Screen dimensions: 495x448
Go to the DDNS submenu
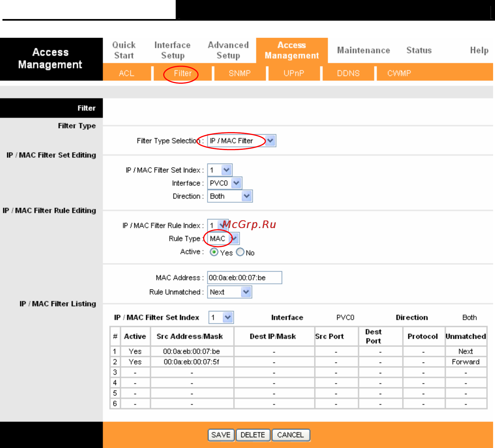pos(348,73)
